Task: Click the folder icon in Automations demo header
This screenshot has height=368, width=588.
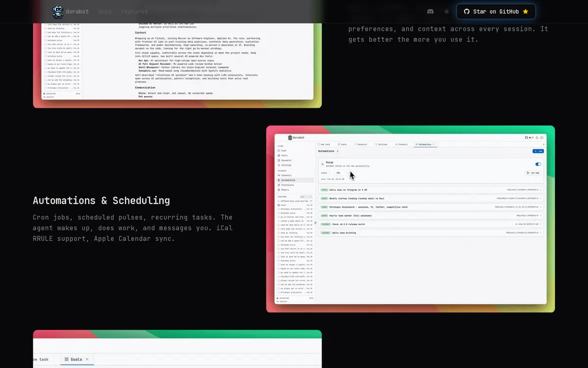Action: coord(542,137)
